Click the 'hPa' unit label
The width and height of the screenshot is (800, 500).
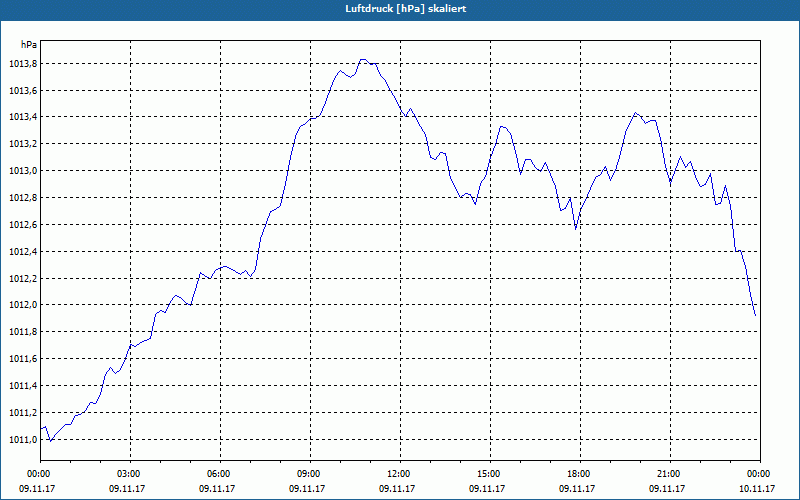tap(29, 45)
